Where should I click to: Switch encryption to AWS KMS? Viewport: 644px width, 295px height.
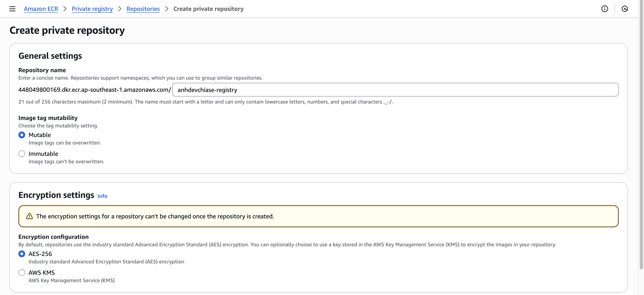[22, 273]
